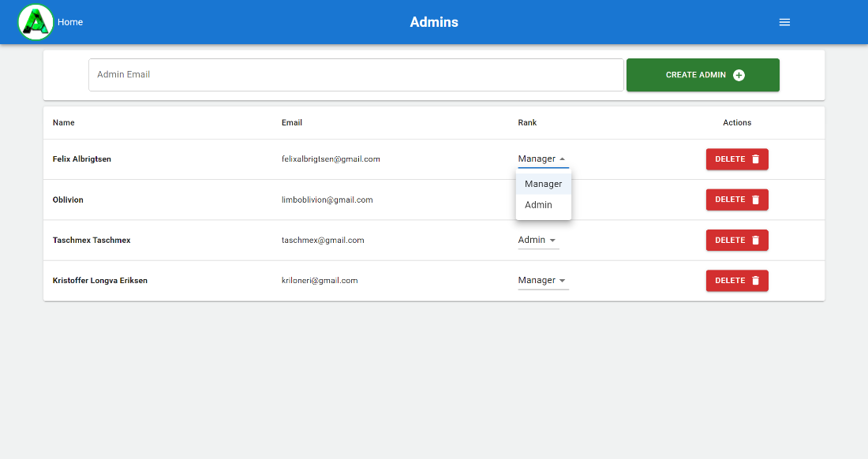868x459 pixels.
Task: Click the Rank column header
Action: (527, 123)
